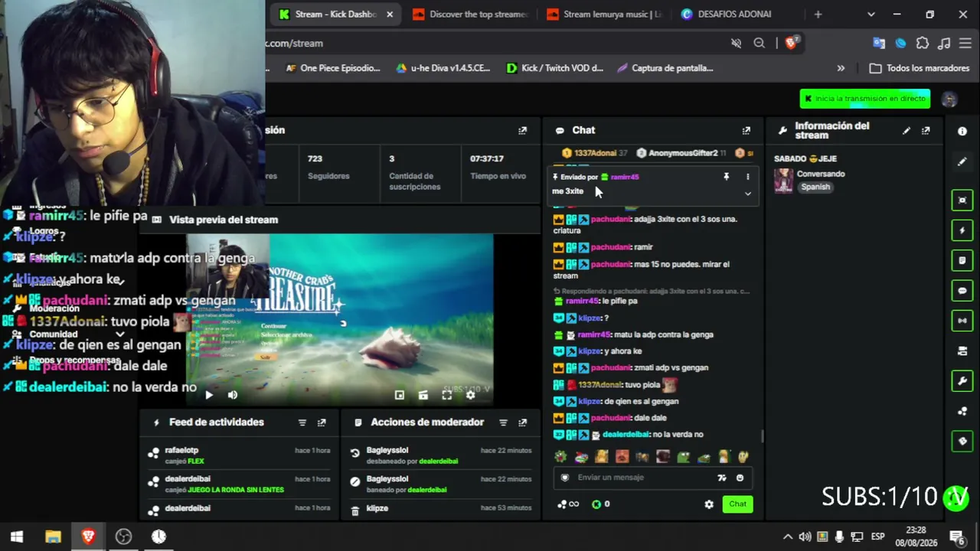Click Brave browser icon in taskbar
Screen dimensions: 980x551
coord(88,536)
